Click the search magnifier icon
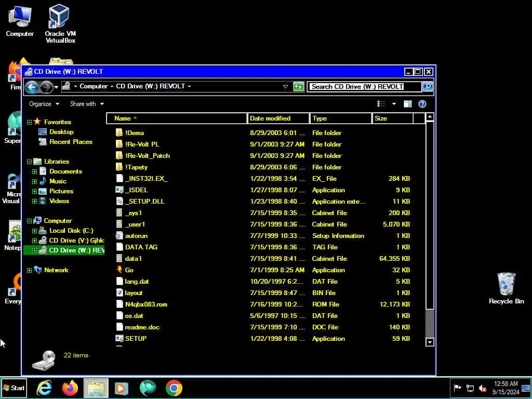The image size is (532, 399). tap(428, 87)
